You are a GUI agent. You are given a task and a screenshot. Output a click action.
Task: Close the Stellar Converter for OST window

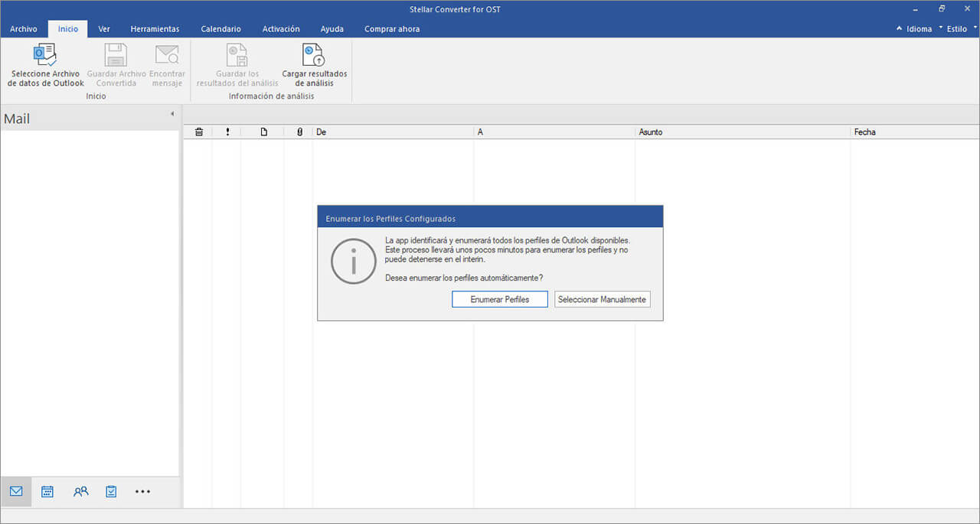click(x=967, y=8)
